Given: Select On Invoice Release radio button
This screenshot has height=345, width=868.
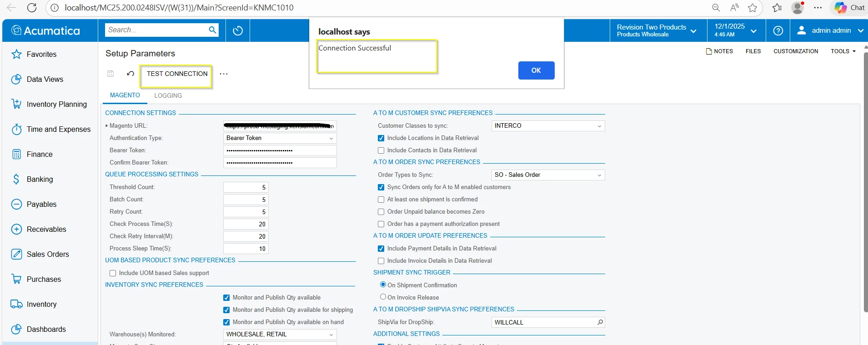Looking at the screenshot, I should pos(383,297).
